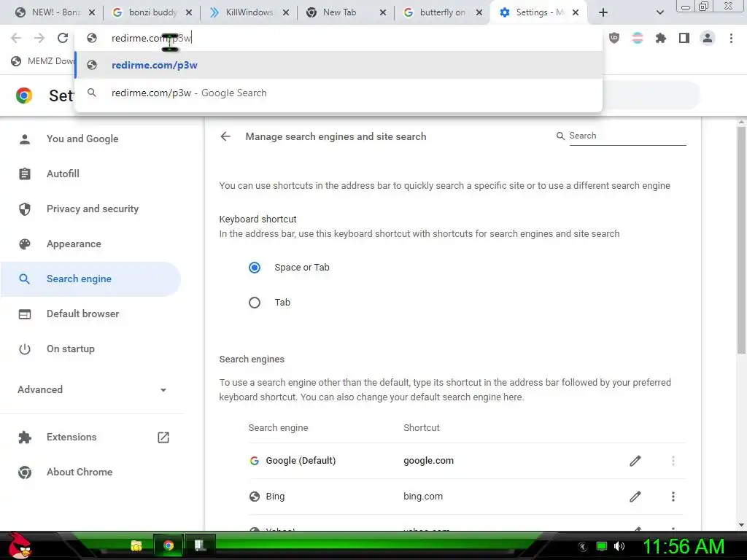Expand the Advanced settings section
The height and width of the screenshot is (560, 747).
click(92, 389)
